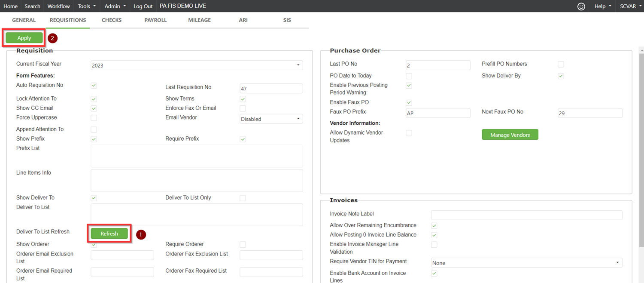Image resolution: width=644 pixels, height=283 pixels.
Task: Expand the Email Vendor dropdown
Action: (271, 119)
